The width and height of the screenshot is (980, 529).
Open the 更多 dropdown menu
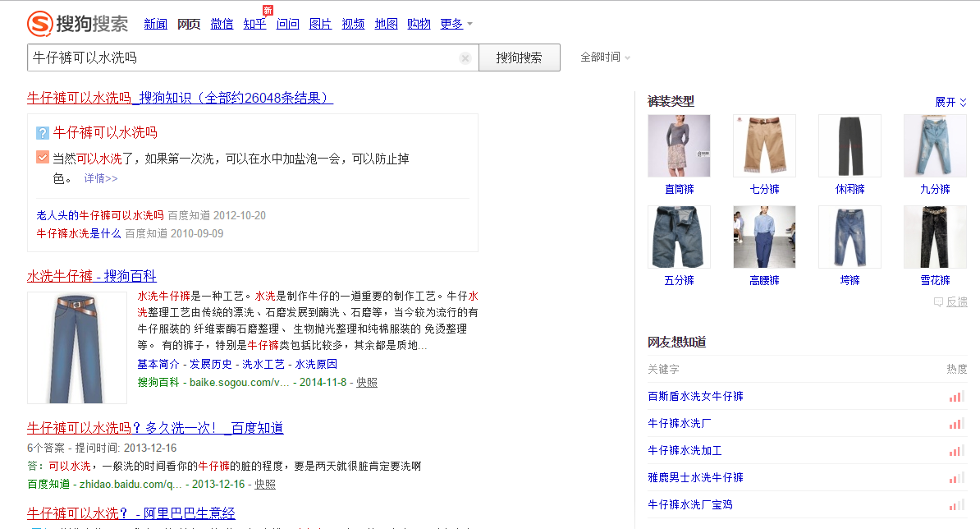pyautogui.click(x=456, y=24)
